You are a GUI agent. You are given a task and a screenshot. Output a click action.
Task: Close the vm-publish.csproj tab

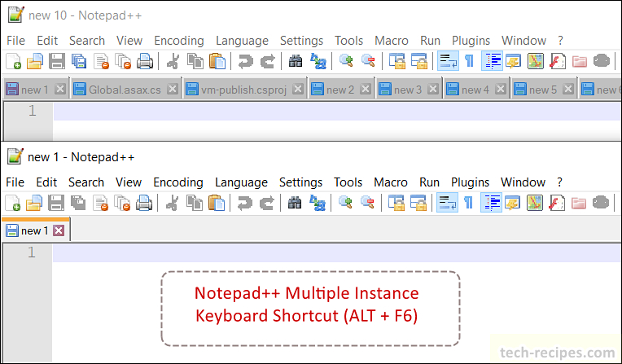pyautogui.click(x=298, y=89)
